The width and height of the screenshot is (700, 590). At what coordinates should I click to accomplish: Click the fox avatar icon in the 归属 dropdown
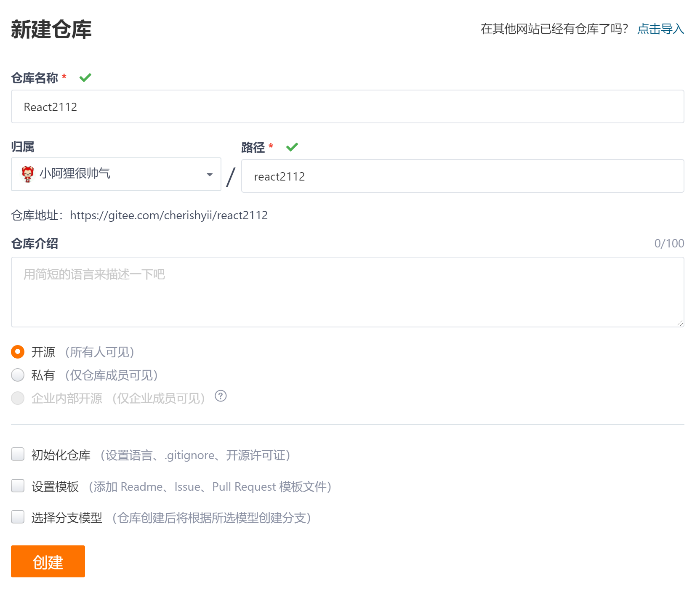point(28,174)
